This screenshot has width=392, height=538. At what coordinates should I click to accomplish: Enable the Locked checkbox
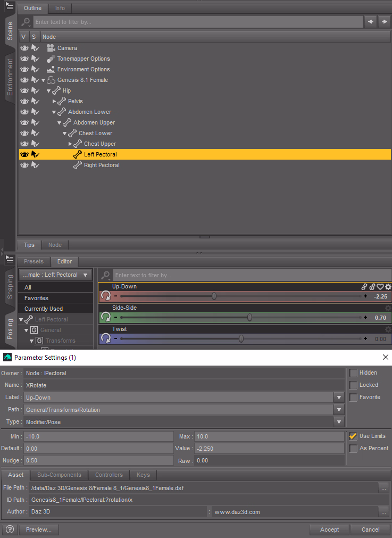pos(353,385)
